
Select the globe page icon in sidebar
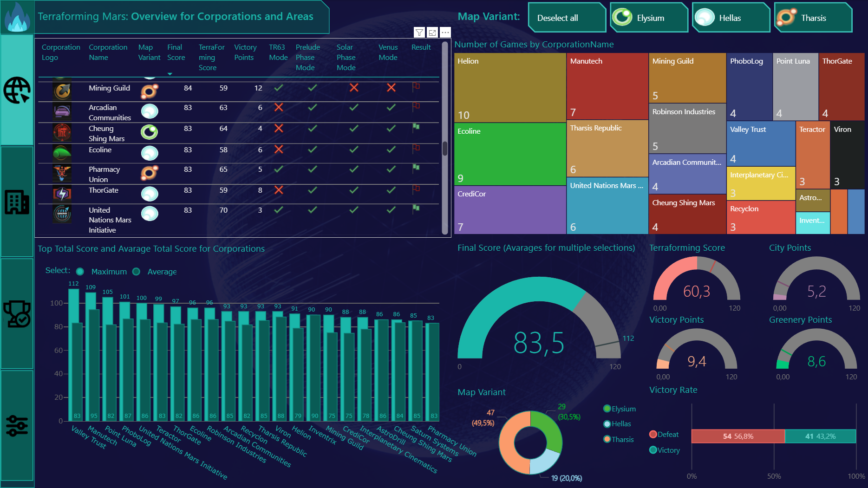(17, 91)
